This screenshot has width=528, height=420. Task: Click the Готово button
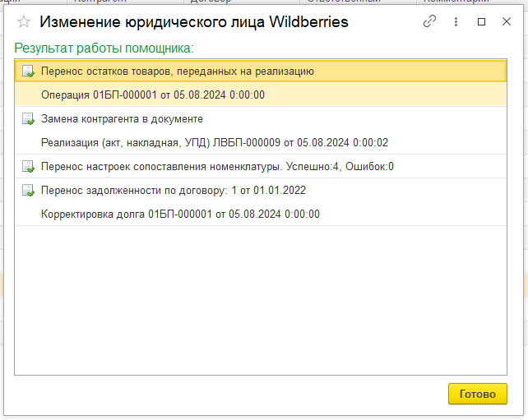pos(478,394)
